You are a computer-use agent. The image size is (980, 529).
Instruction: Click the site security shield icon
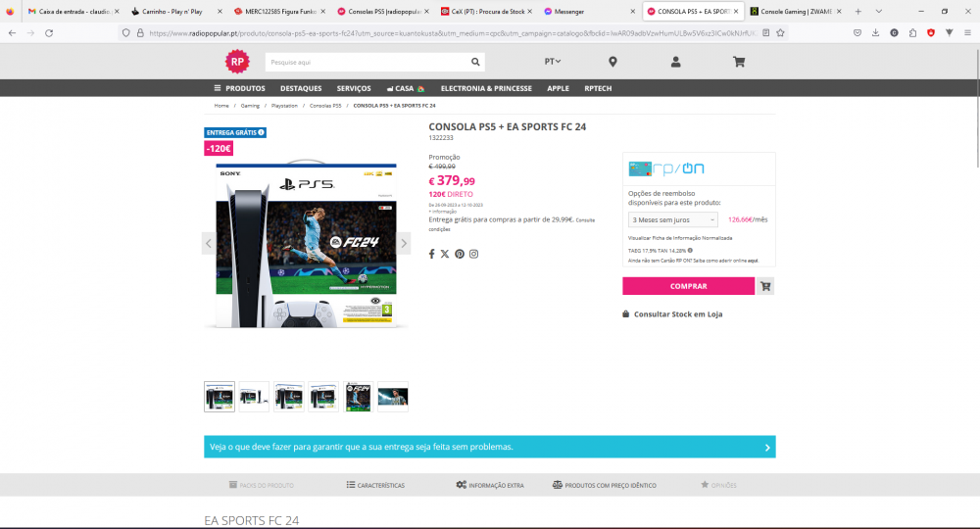coord(126,33)
